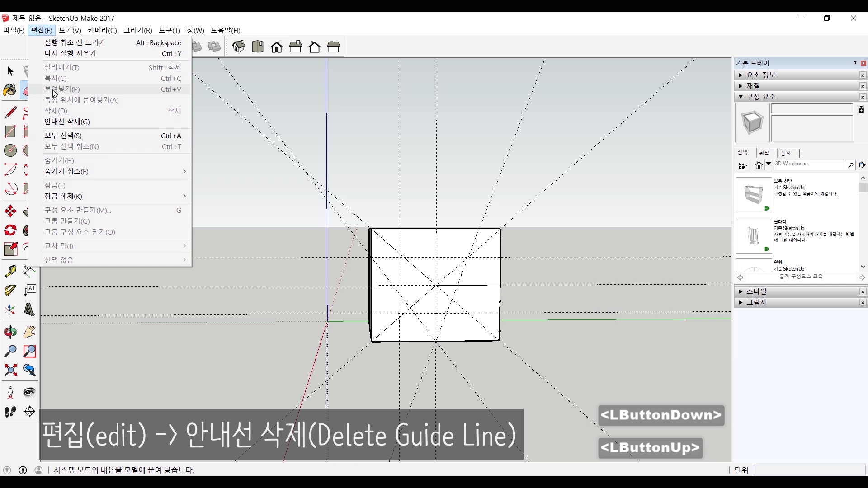868x488 pixels.
Task: Activate the Protractor tool
Action: 10,290
